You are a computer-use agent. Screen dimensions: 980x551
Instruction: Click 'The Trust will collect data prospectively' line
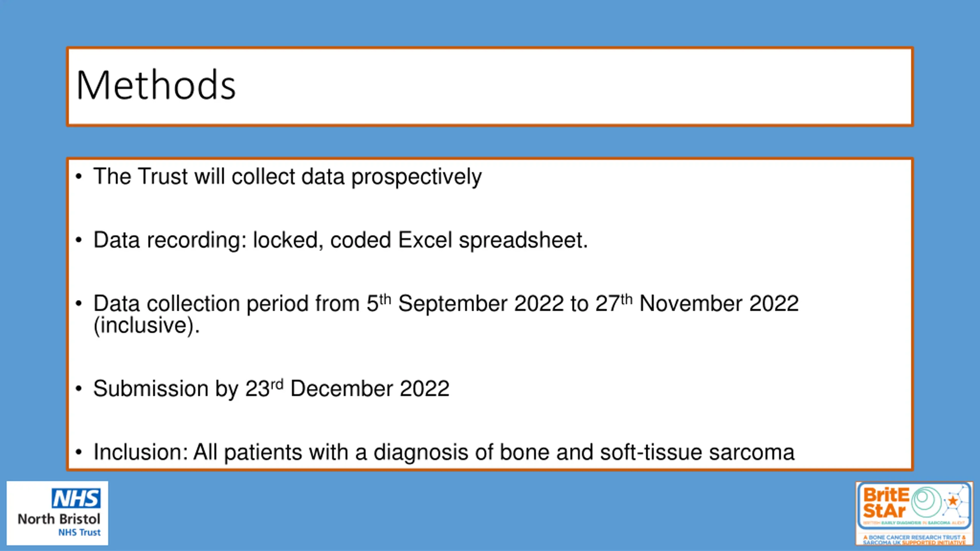(x=287, y=177)
